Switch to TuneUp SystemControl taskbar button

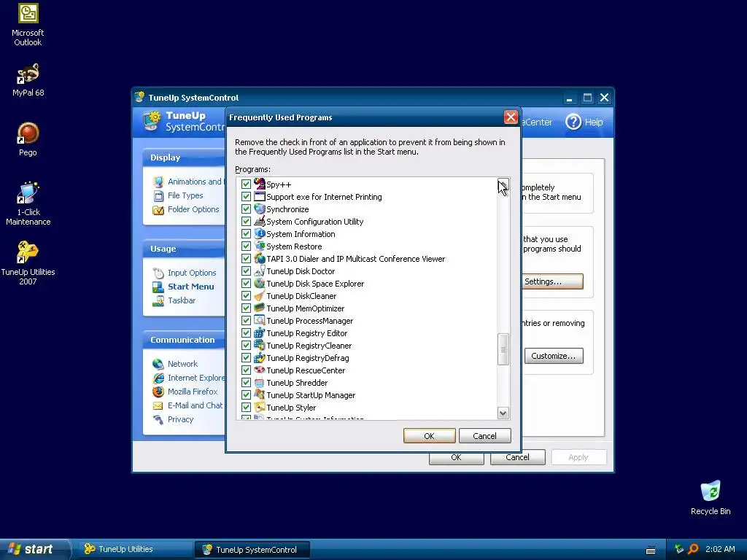tap(252, 550)
